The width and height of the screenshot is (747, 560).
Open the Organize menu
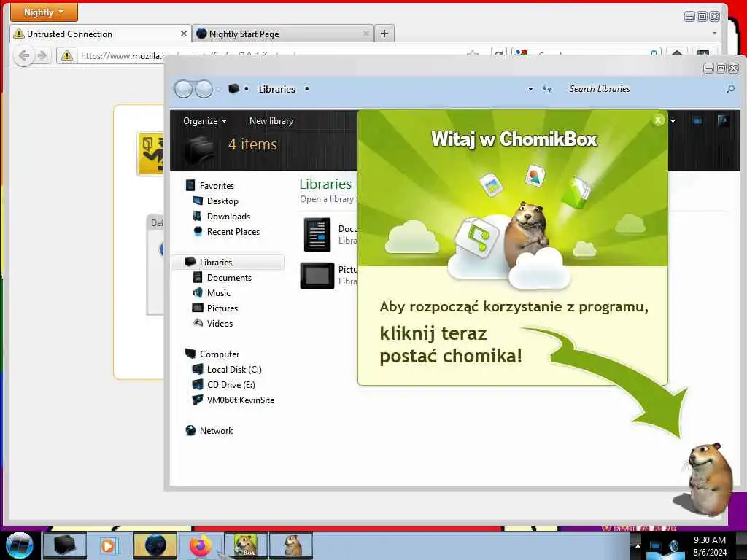click(205, 121)
